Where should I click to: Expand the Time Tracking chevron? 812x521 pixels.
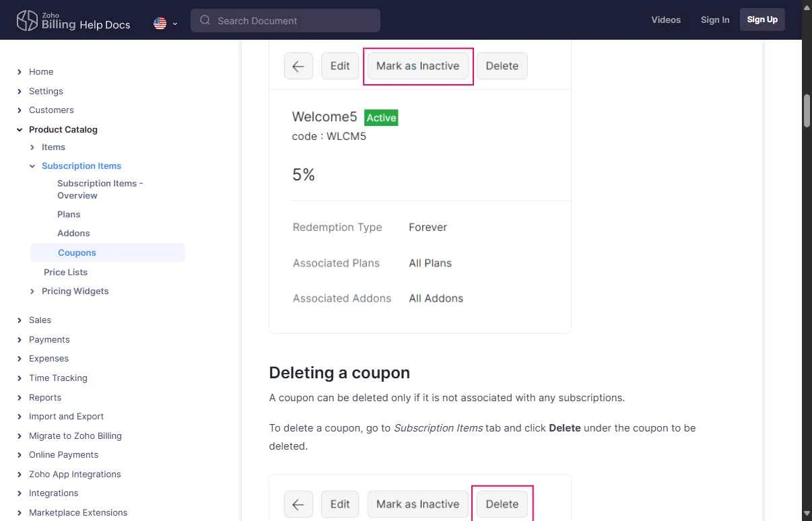20,378
